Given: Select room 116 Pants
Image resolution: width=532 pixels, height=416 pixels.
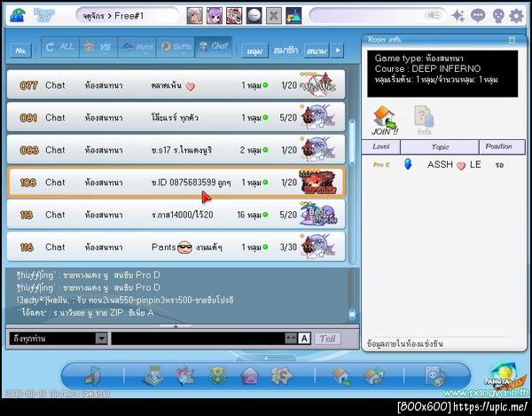Looking at the screenshot, I should point(176,247).
